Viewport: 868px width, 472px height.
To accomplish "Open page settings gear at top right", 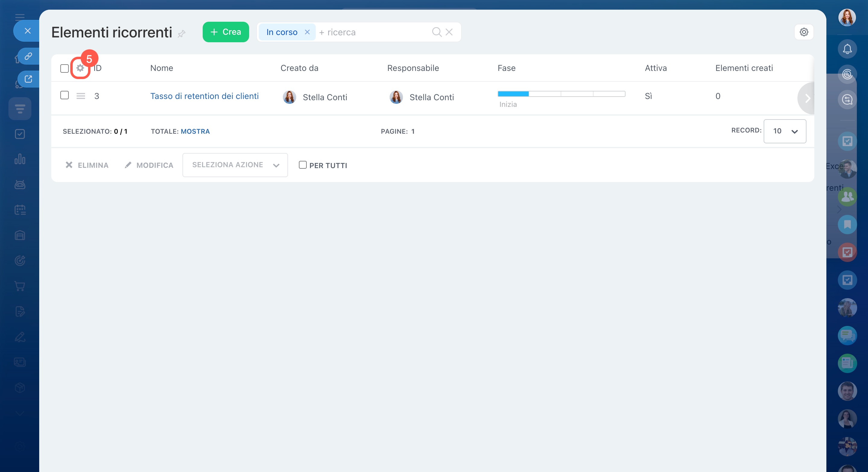I will point(804,32).
